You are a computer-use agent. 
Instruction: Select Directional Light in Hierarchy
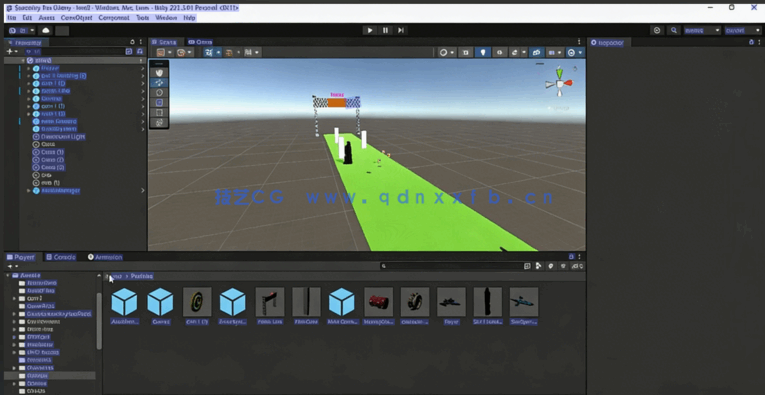pos(63,137)
